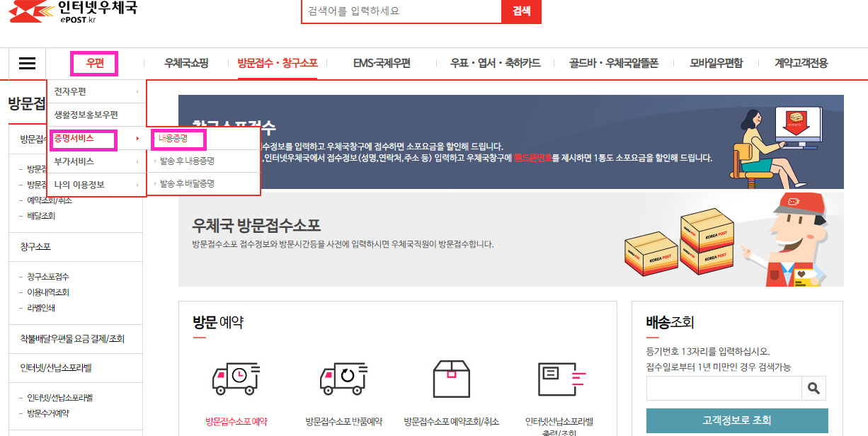Image resolution: width=868 pixels, height=436 pixels.
Task: Click the 고객정보로 조회 button
Action: (737, 420)
